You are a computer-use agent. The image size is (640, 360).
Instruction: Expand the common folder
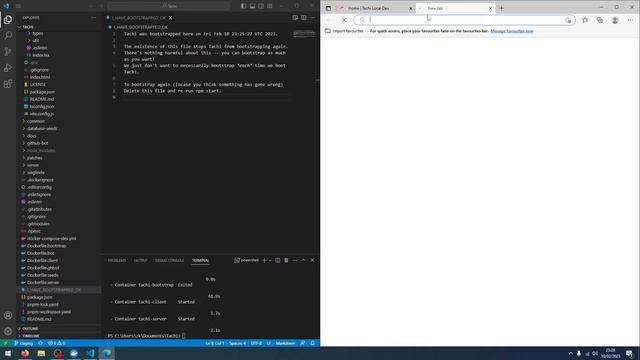36,121
